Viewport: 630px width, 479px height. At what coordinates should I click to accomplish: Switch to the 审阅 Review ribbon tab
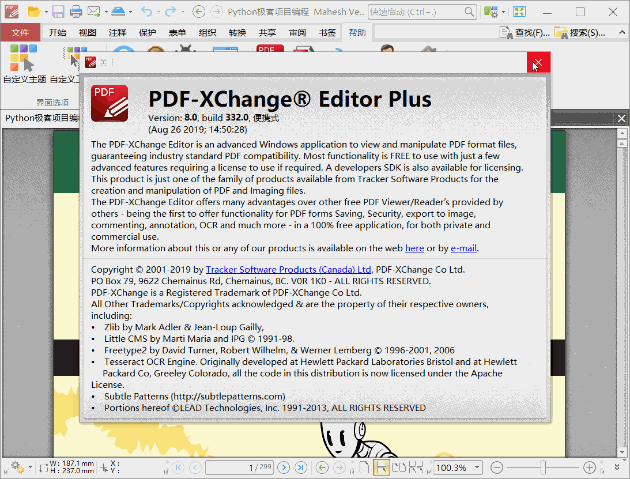click(x=297, y=33)
